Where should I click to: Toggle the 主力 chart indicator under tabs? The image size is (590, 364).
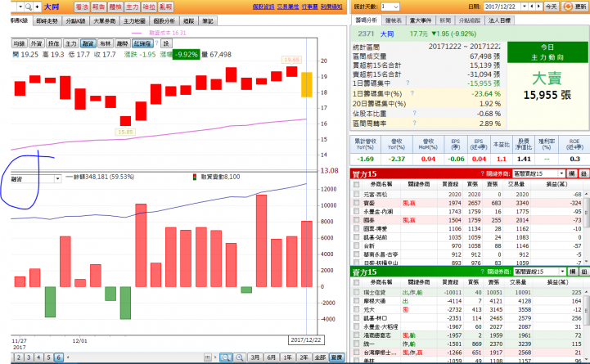(70, 43)
